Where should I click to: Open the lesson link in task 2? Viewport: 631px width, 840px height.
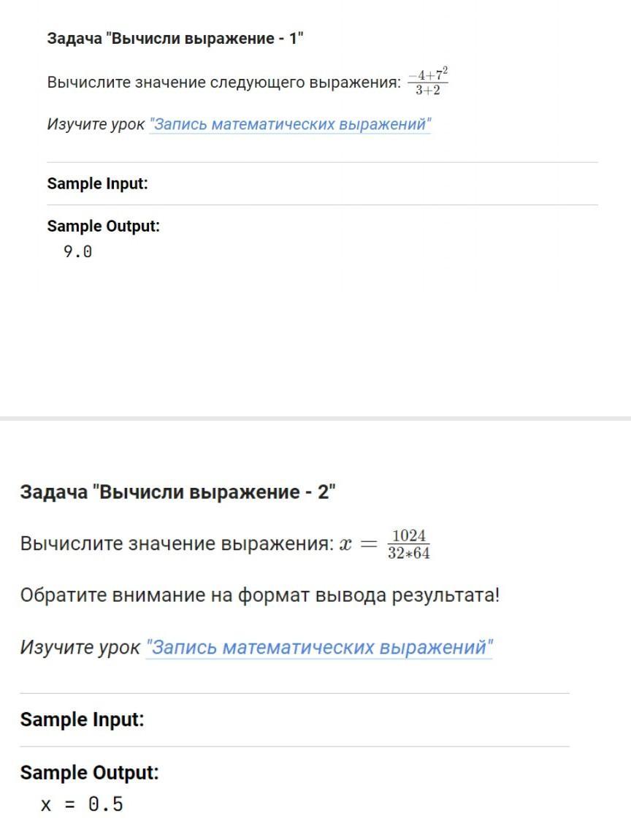(x=319, y=647)
